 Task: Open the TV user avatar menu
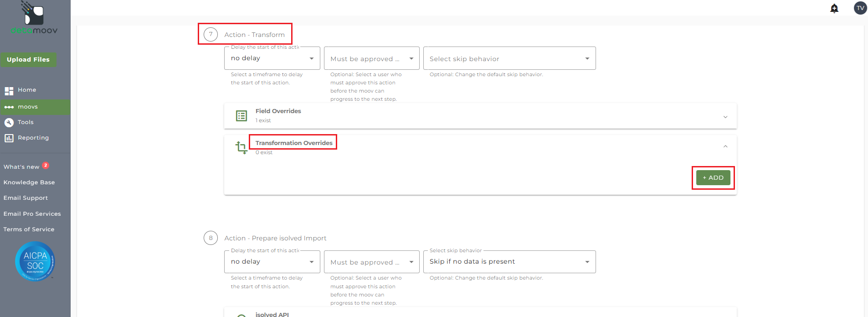click(860, 8)
